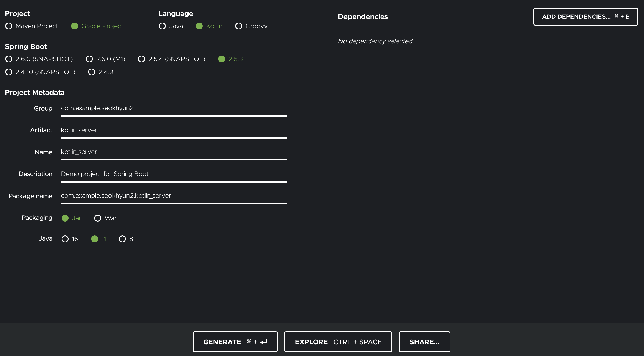Click the Package name field
Image resolution: width=644 pixels, height=356 pixels.
174,196
